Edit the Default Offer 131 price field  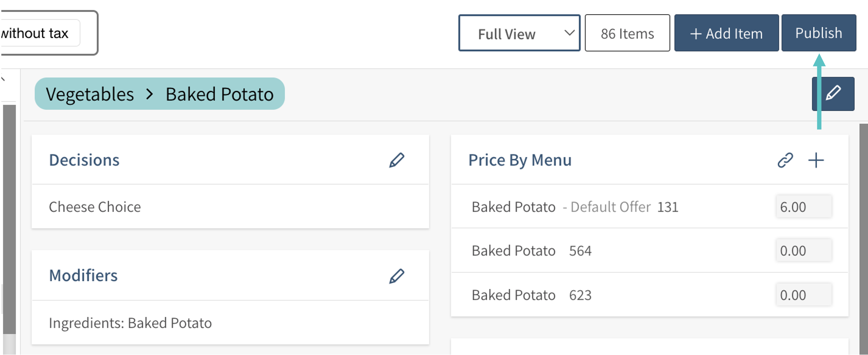coord(804,207)
